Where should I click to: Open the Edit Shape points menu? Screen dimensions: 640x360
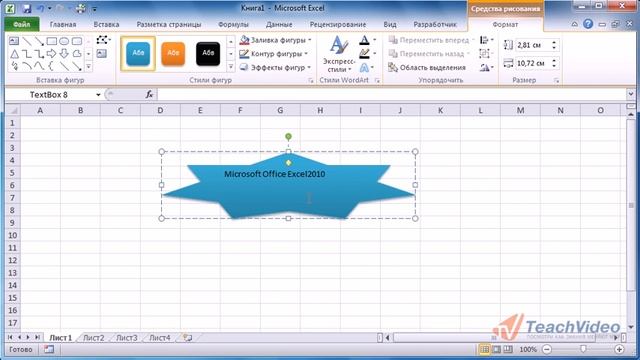[x=103, y=40]
